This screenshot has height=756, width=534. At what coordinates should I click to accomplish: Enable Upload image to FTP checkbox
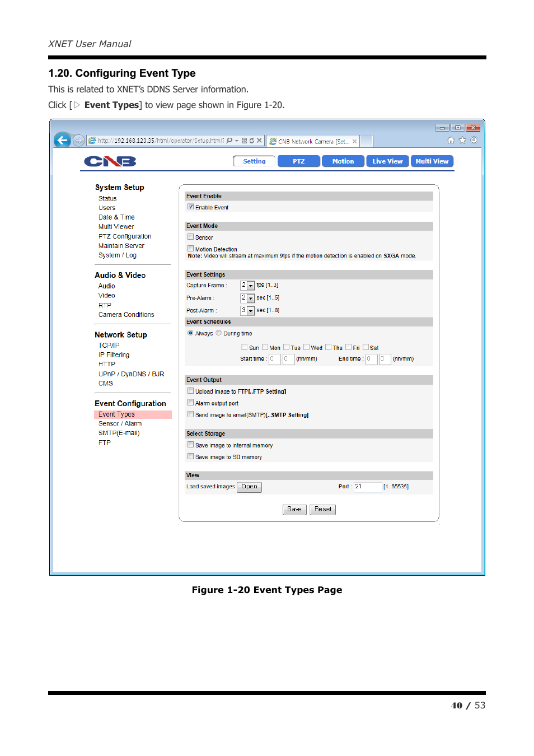click(x=191, y=391)
